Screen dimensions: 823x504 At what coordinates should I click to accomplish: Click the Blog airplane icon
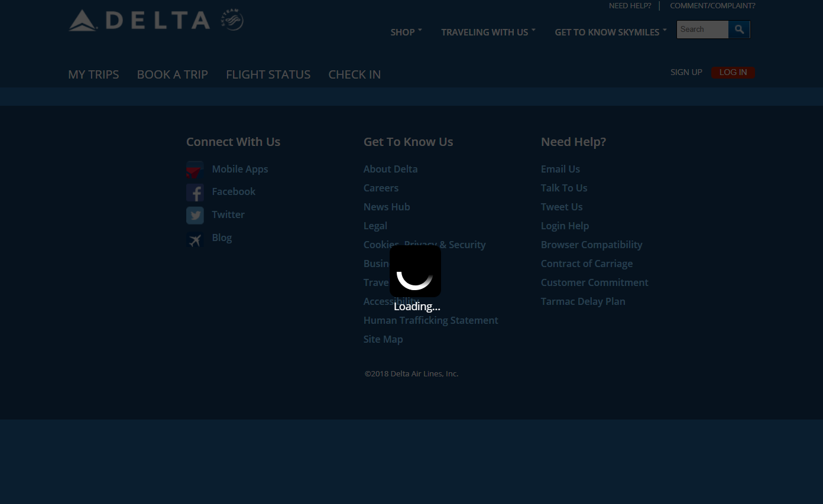pyautogui.click(x=195, y=240)
